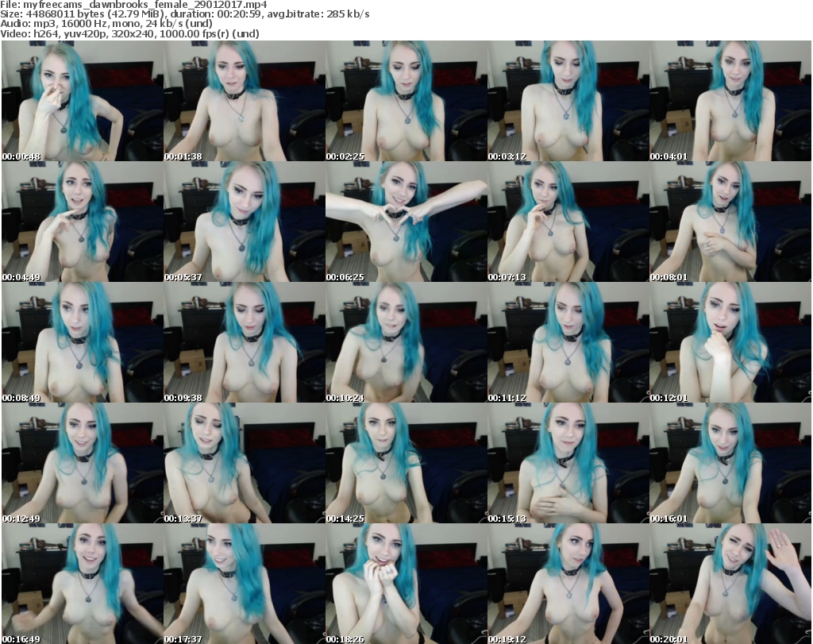Screen dimensions: 813x644
Task: Choose the frame at 00:07:13
Action: pos(568,222)
